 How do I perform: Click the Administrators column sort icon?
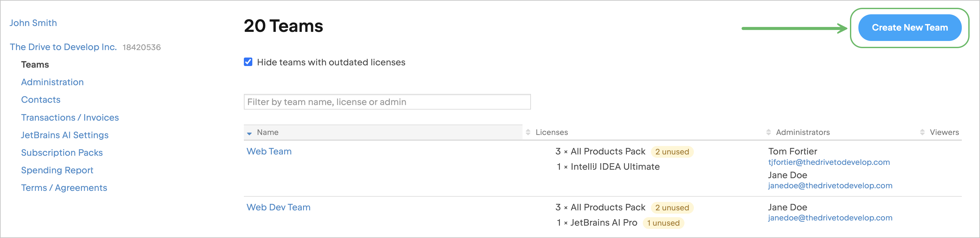[768, 132]
